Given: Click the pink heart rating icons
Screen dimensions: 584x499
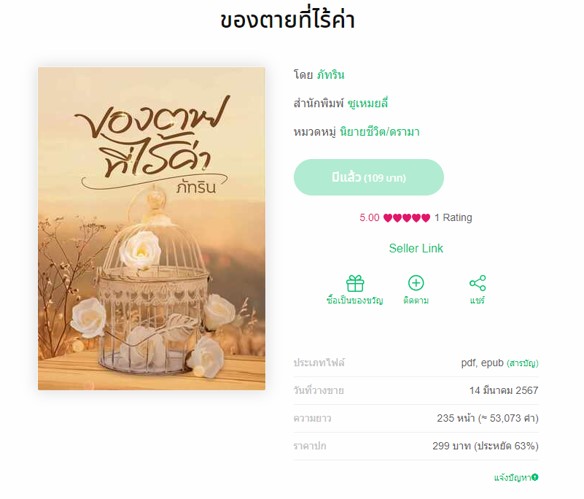Looking at the screenshot, I should 406,218.
